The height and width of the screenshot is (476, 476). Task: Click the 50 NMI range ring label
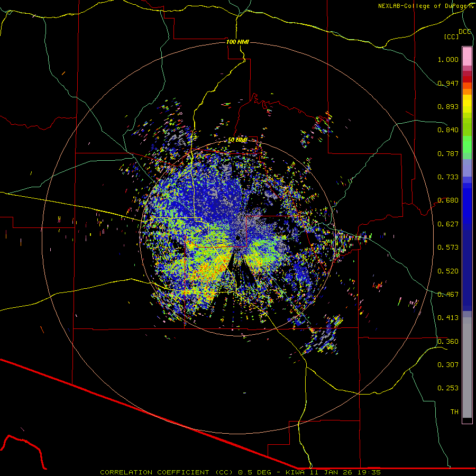[237, 140]
